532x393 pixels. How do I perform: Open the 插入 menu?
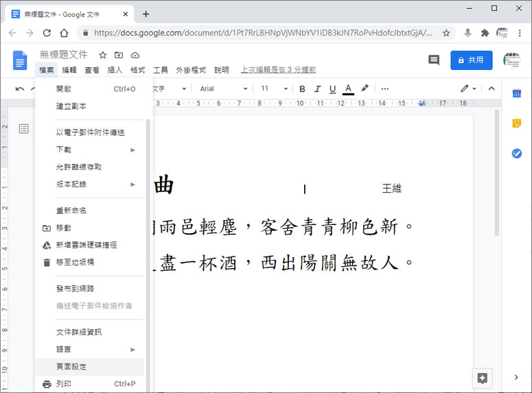[x=115, y=70]
